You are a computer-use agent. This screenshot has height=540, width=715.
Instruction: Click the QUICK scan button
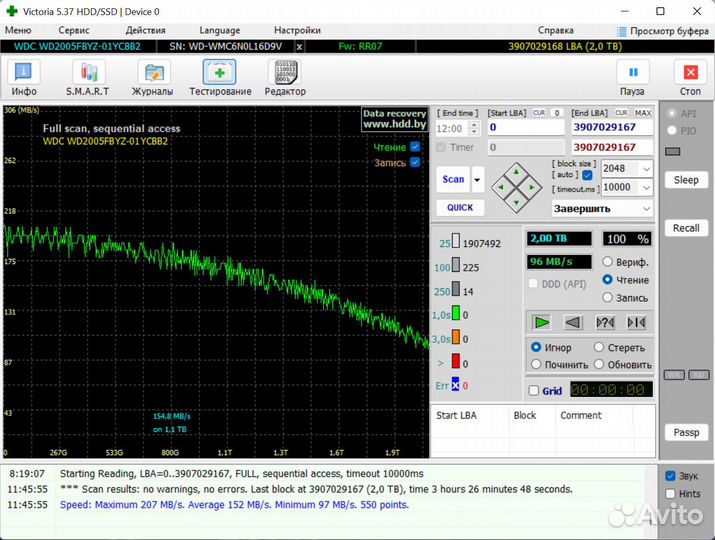pos(460,208)
